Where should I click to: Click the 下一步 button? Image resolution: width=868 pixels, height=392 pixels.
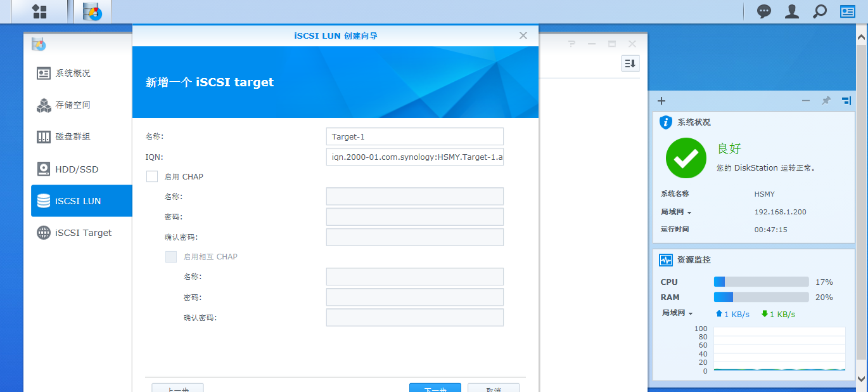(435, 388)
